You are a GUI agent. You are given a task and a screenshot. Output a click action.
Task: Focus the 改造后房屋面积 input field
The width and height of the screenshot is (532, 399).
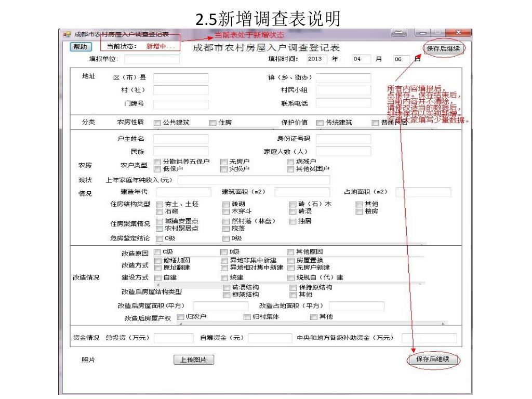pyautogui.click(x=221, y=306)
